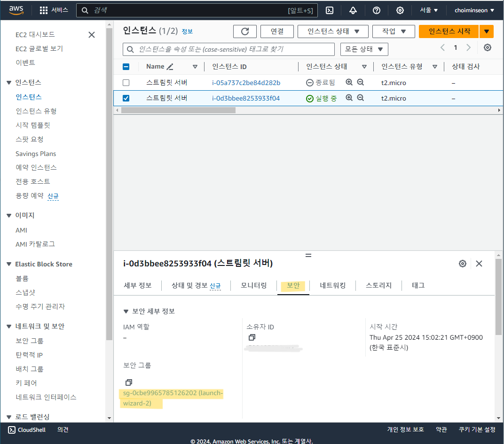This screenshot has height=444, width=504.
Task: Check the terminated instance row checkbox
Action: (126, 83)
